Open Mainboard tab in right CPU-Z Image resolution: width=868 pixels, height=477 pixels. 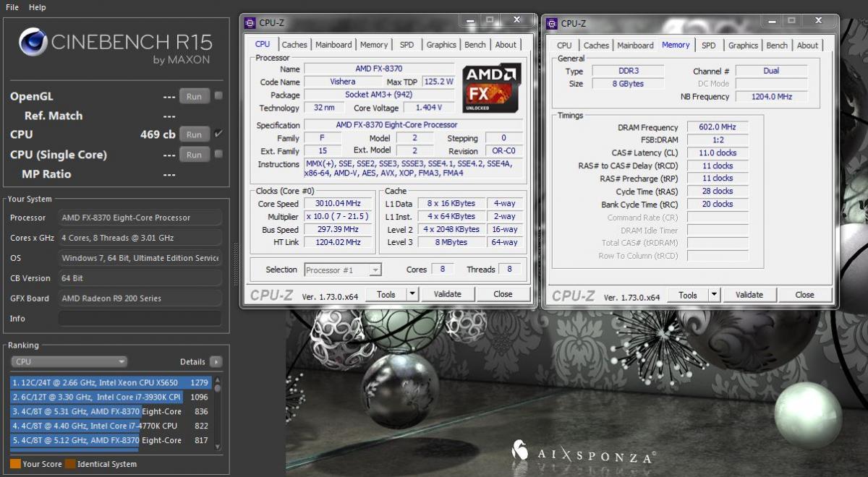(x=635, y=46)
